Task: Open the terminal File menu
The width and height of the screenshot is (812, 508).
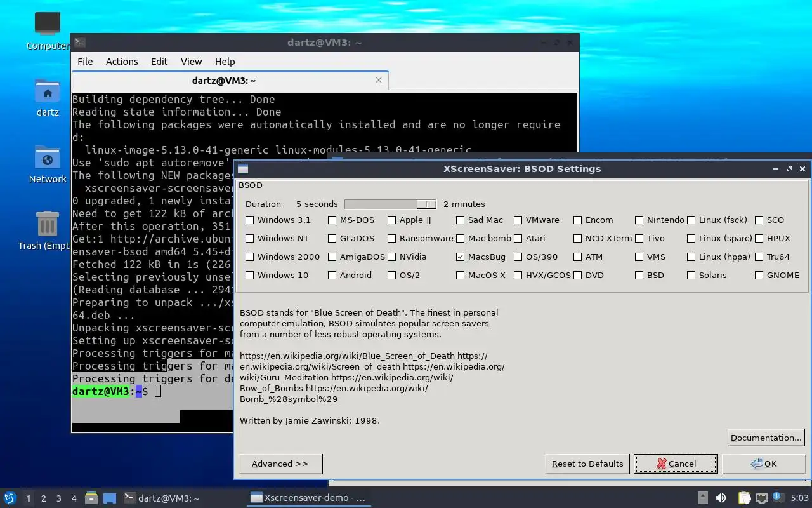Action: [x=85, y=62]
